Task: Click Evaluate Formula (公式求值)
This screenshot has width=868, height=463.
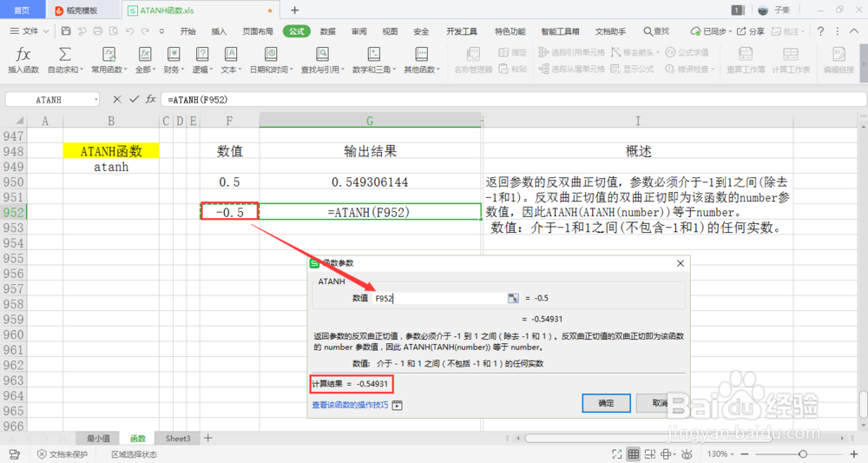Action: pos(687,52)
